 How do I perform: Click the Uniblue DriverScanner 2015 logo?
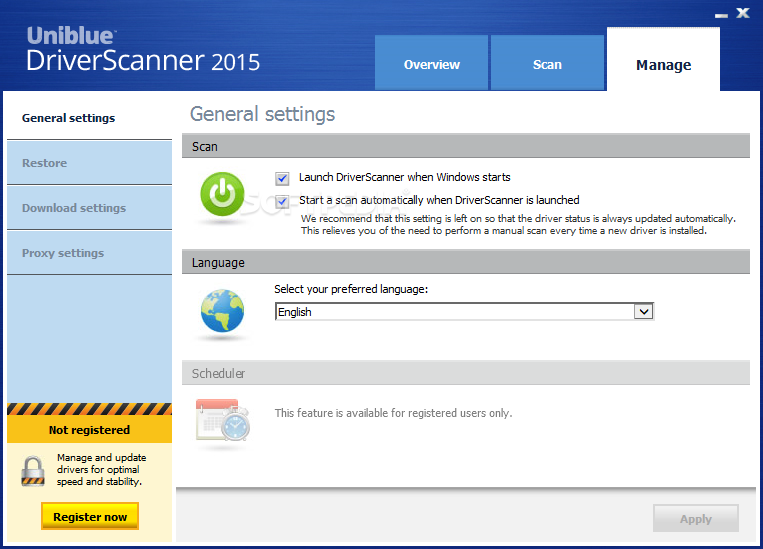coord(143,49)
